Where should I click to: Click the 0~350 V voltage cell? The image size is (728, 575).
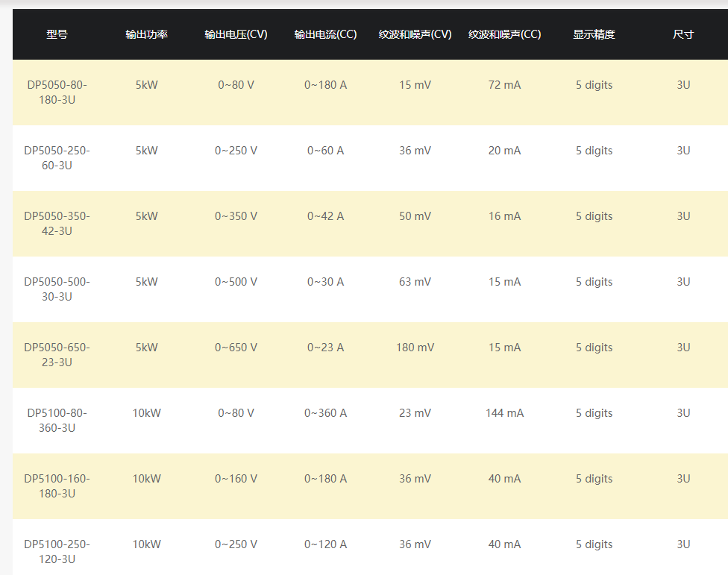click(236, 216)
